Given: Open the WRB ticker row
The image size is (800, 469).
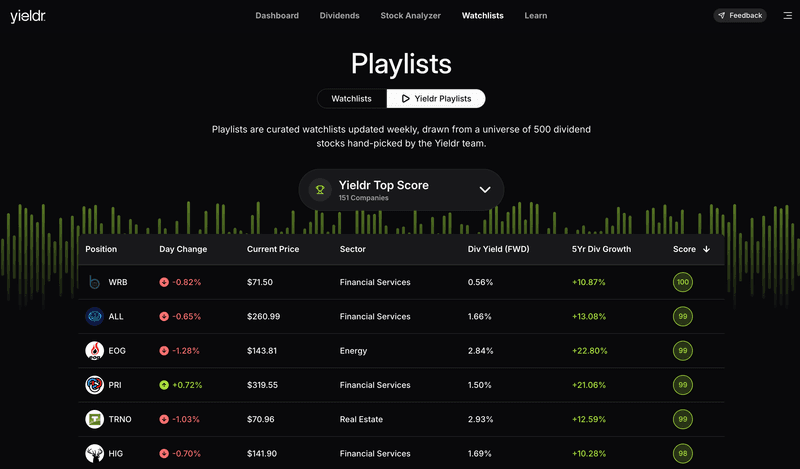Looking at the screenshot, I should (x=401, y=282).
